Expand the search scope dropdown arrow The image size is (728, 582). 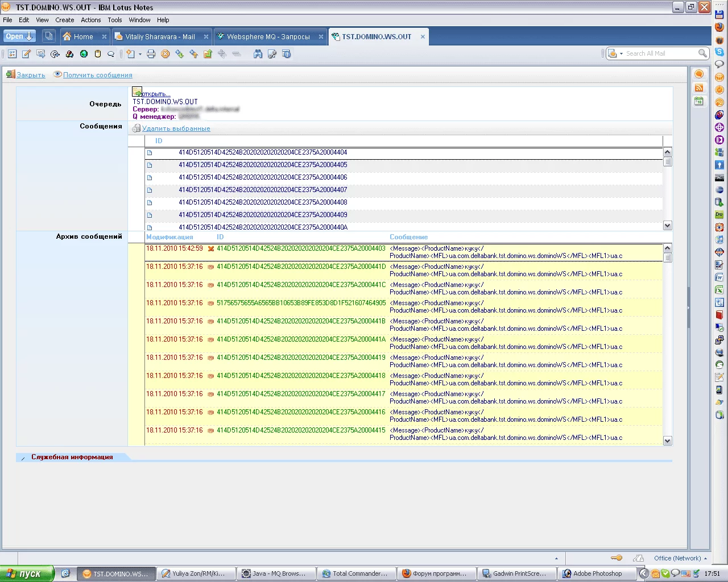(x=621, y=53)
